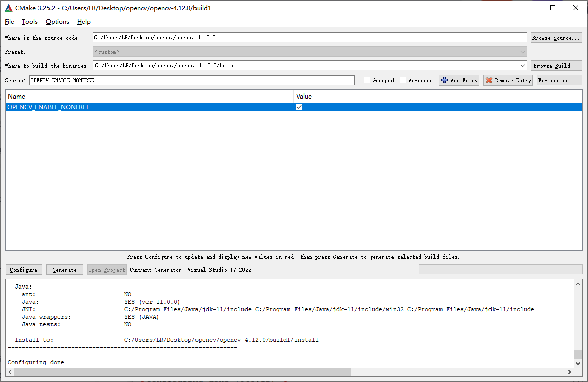588x382 pixels.
Task: Click the Name column header
Action: tap(149, 97)
